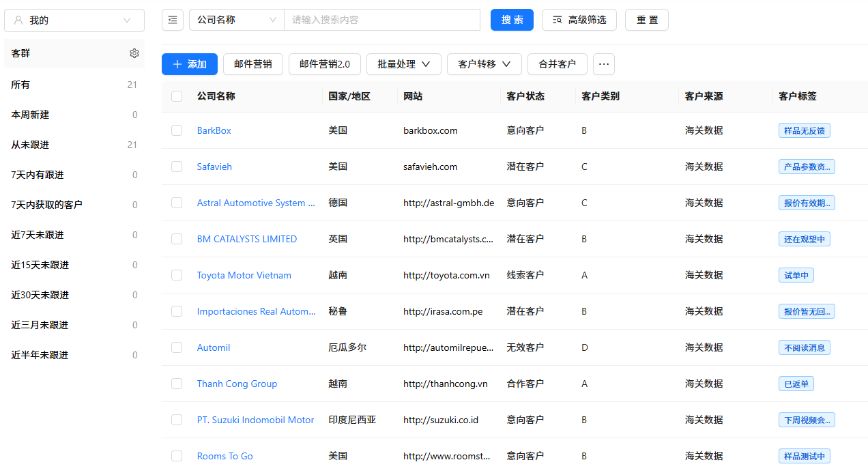Screen dimensions: 868x473
Task: Click the 重置 reset button
Action: (647, 20)
